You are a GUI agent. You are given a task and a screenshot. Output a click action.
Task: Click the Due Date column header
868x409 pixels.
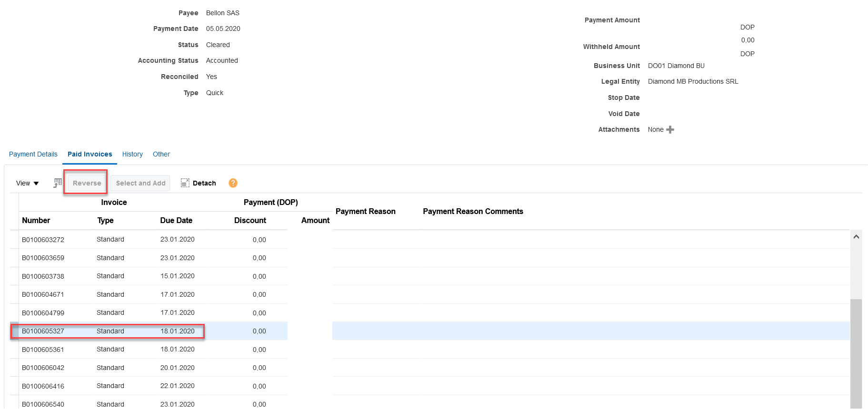click(176, 220)
